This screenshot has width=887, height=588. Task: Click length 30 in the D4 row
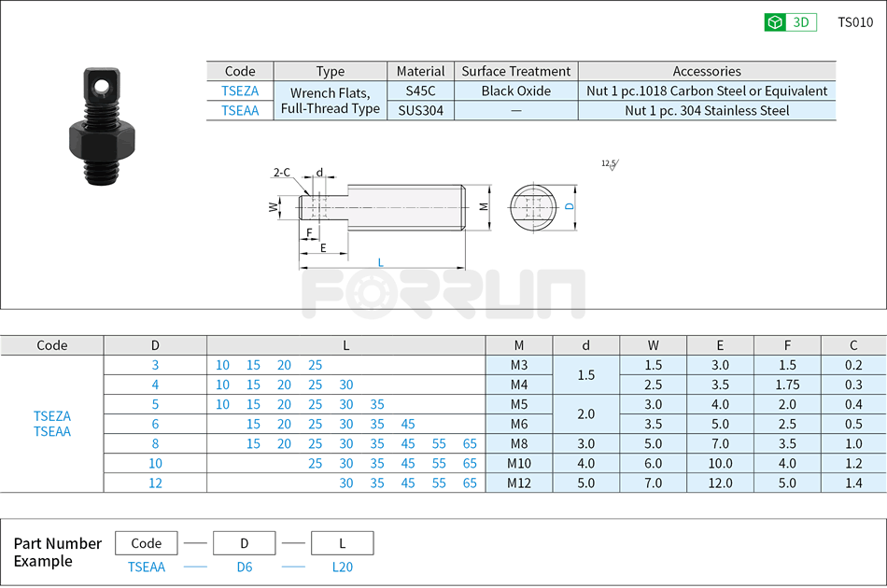(345, 385)
